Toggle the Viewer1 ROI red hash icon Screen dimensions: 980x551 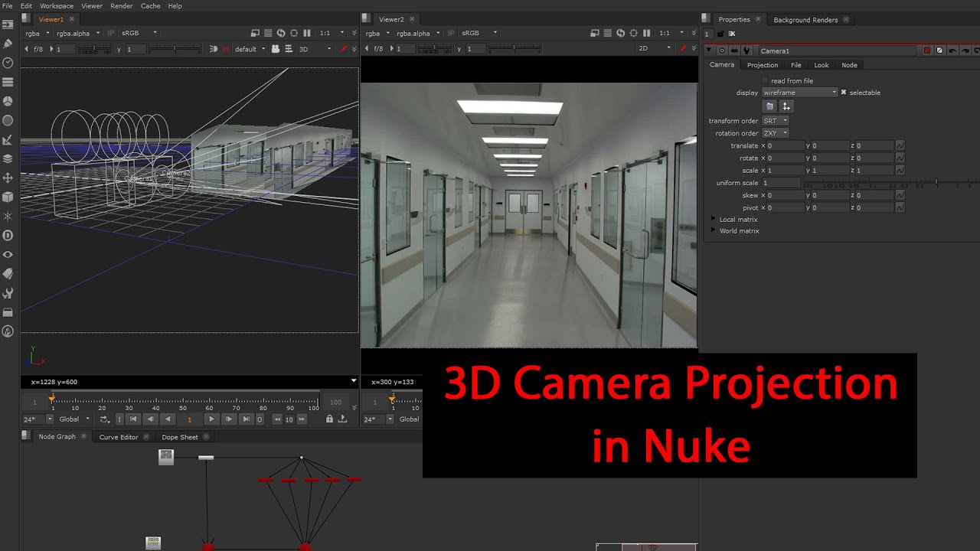pyautogui.click(x=225, y=49)
